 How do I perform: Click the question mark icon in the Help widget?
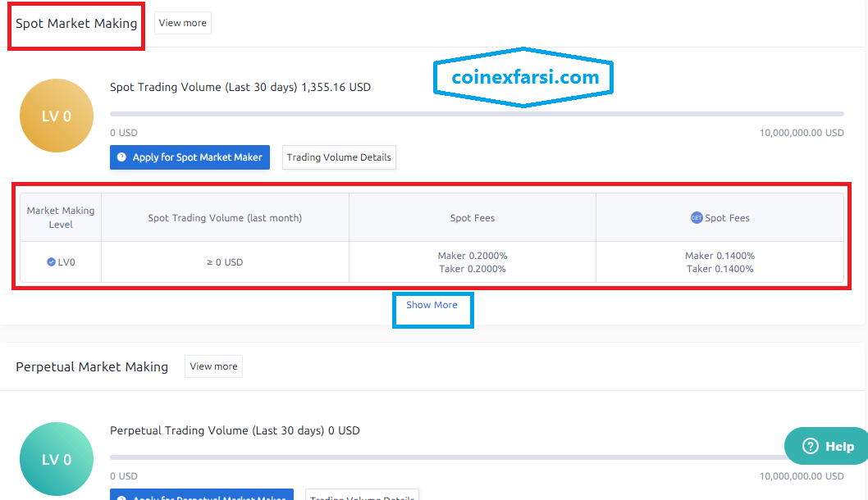click(811, 447)
